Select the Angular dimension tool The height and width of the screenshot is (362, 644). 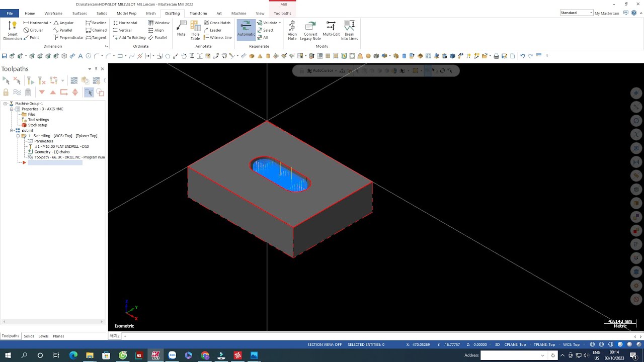click(64, 23)
